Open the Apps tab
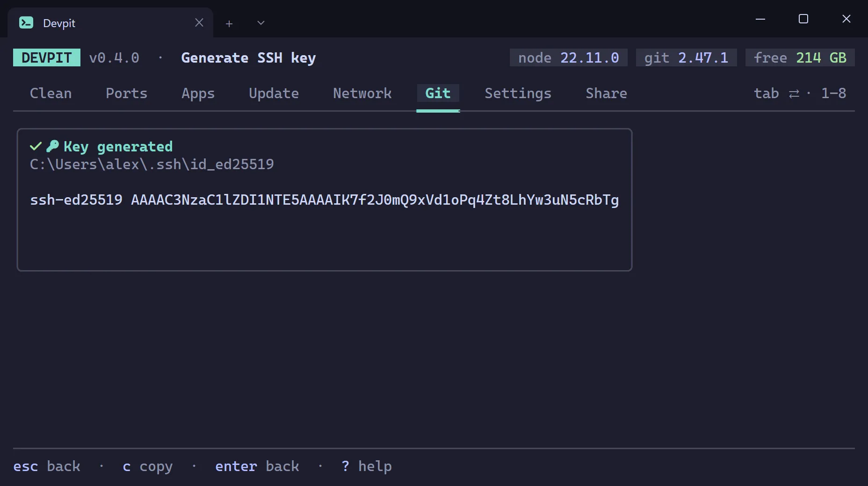868x486 pixels. 198,93
